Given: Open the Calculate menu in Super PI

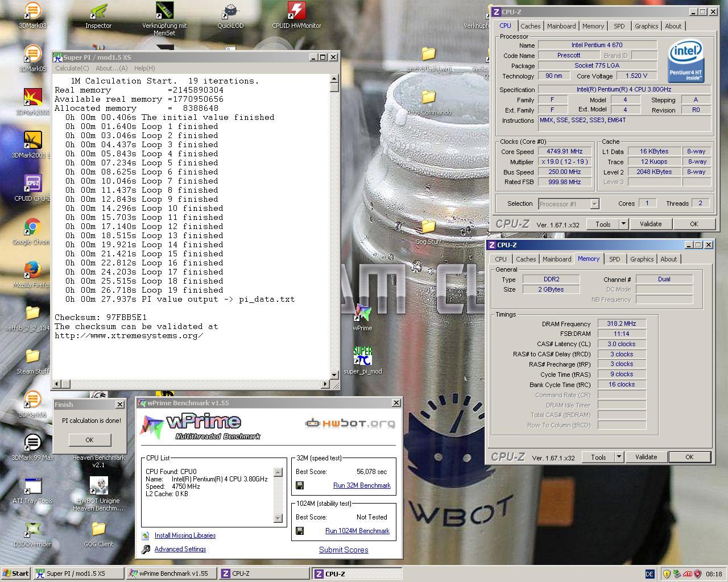Looking at the screenshot, I should (72, 68).
